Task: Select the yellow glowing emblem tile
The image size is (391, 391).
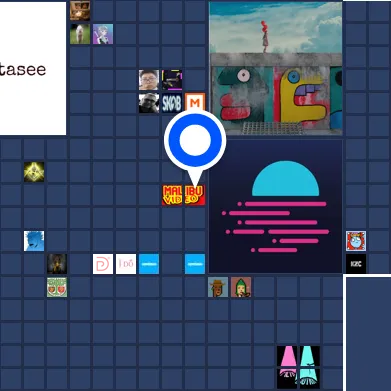Action: click(x=34, y=172)
